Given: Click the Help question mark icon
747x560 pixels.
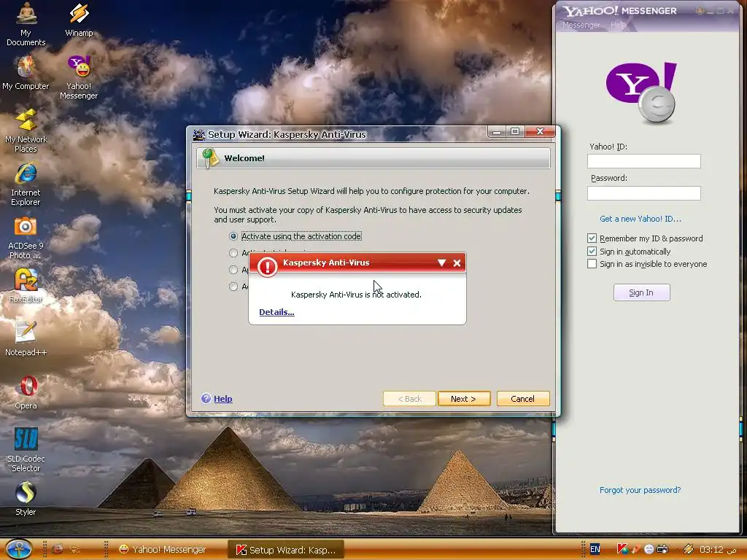Looking at the screenshot, I should coord(206,399).
